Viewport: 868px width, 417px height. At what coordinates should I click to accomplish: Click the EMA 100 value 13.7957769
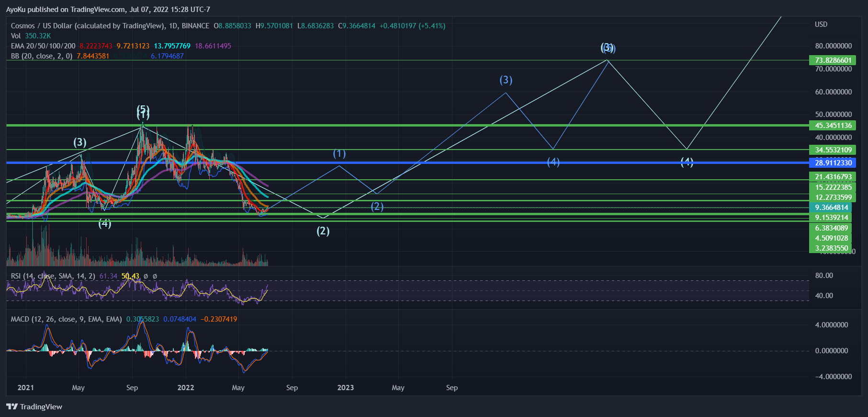tap(172, 46)
